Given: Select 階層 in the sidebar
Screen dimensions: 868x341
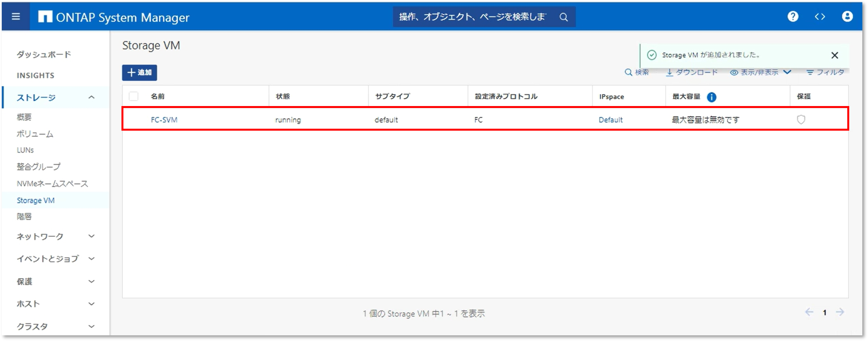Looking at the screenshot, I should tap(24, 216).
